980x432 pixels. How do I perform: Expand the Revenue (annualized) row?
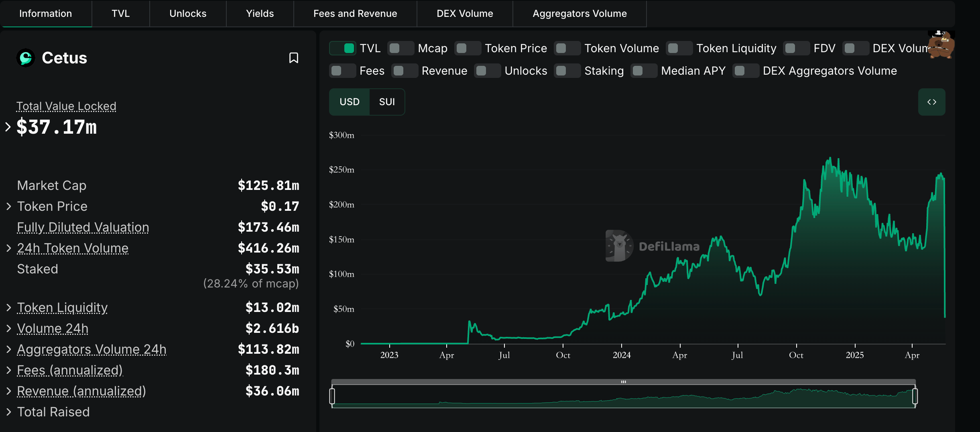tap(9, 391)
